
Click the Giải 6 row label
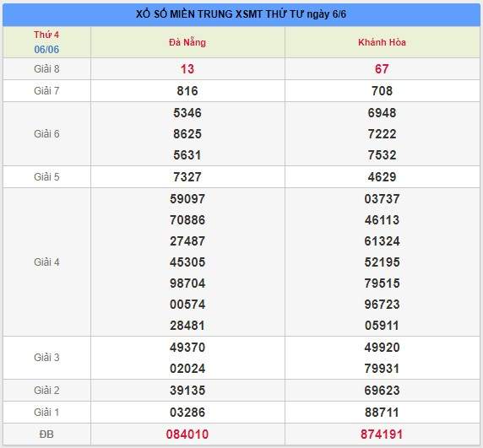coord(46,134)
